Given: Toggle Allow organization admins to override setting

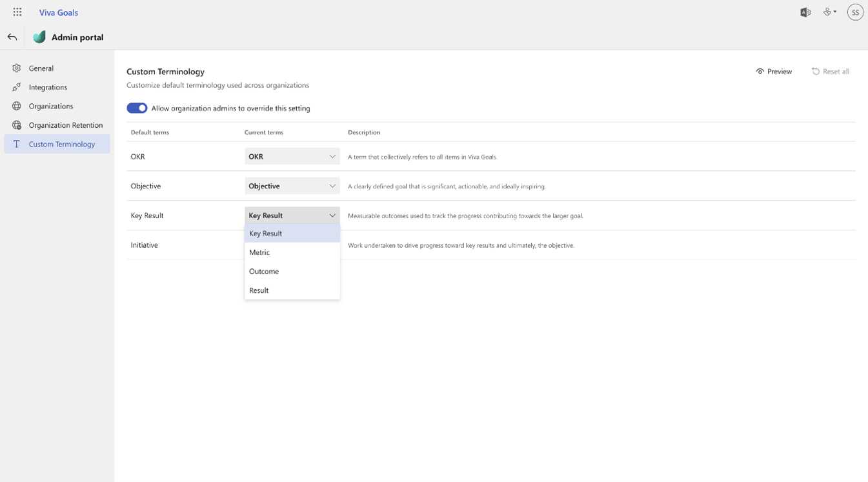Looking at the screenshot, I should click(137, 108).
